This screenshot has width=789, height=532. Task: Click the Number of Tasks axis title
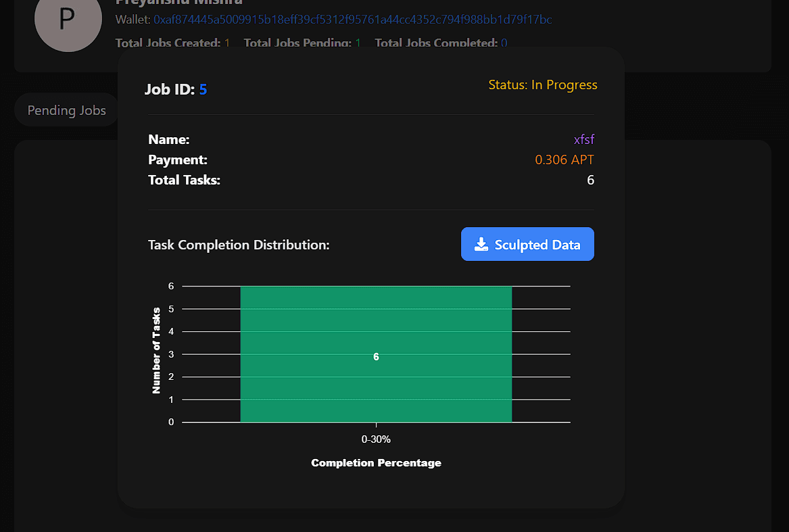click(156, 350)
